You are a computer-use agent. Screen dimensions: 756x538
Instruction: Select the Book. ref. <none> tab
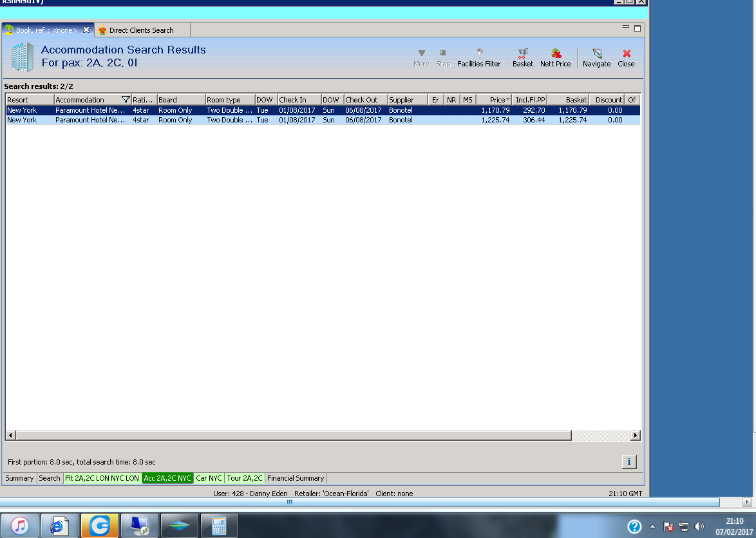[x=46, y=30]
